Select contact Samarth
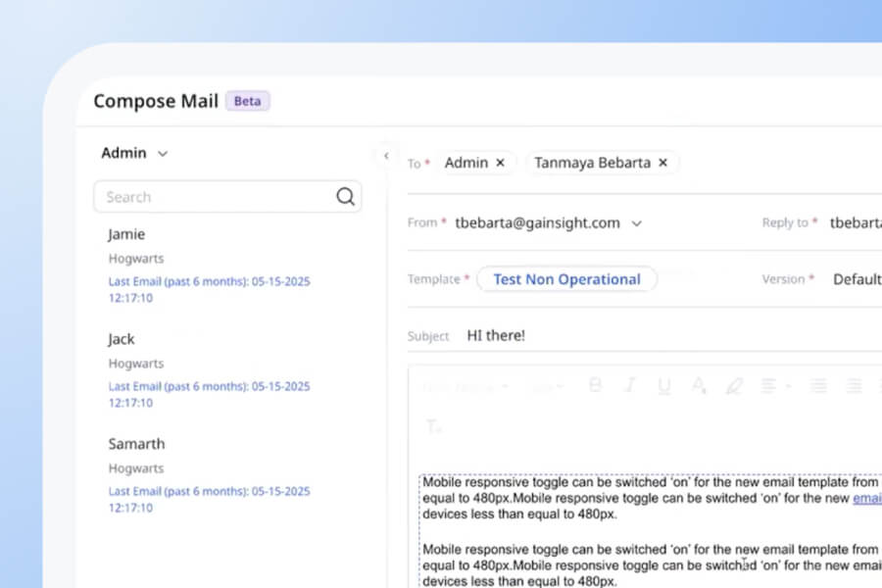882x588 pixels. click(x=136, y=444)
